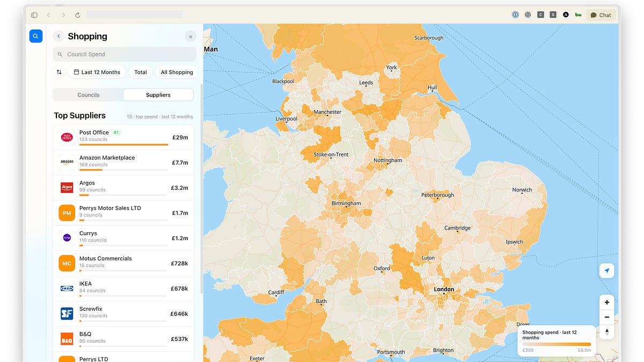Click the grey S extension icon

(553, 15)
